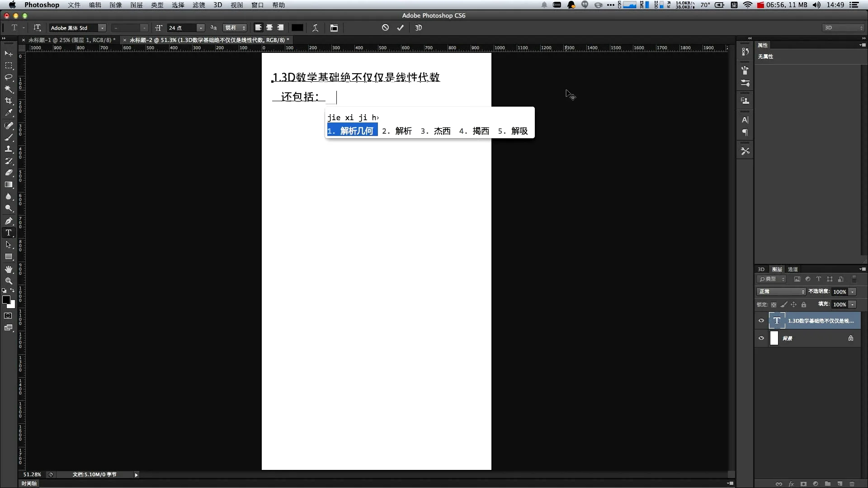The image size is (868, 488).
Task: Open the 不透明度 opacity slider arrow
Action: point(853,292)
